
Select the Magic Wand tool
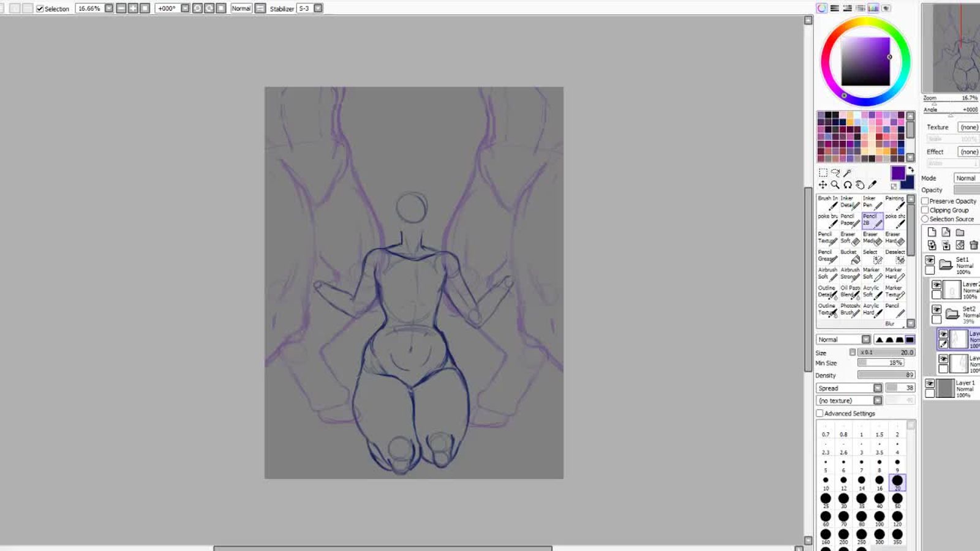(848, 173)
